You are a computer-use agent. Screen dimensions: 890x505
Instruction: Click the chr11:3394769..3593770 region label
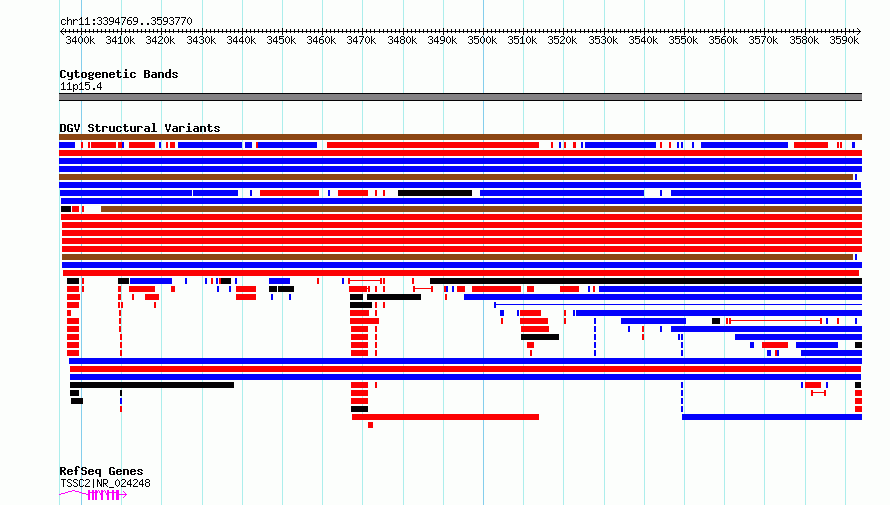point(126,21)
